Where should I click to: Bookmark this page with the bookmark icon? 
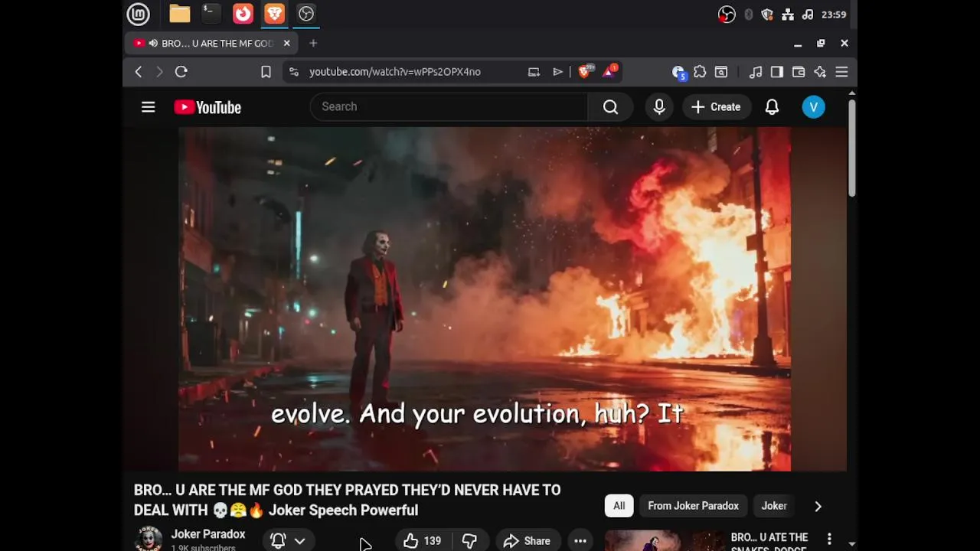(x=266, y=72)
